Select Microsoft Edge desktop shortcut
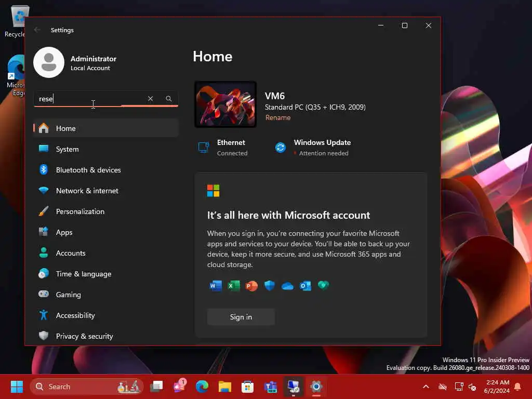This screenshot has height=399, width=532. click(x=15, y=75)
